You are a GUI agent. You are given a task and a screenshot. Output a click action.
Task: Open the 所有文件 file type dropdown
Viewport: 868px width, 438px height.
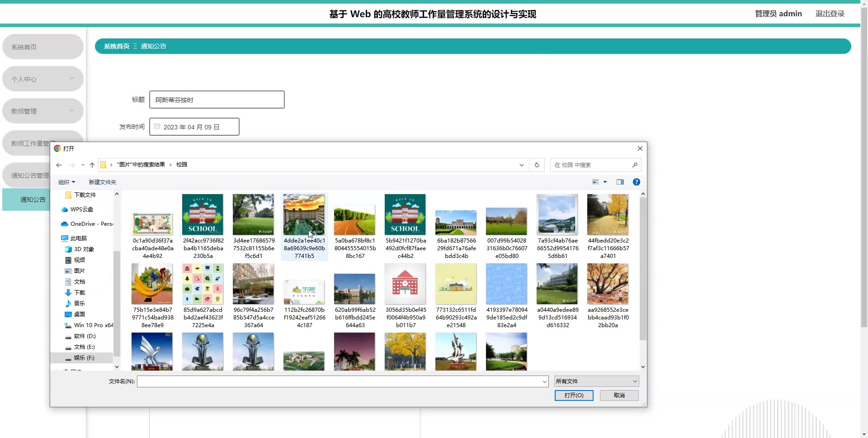tap(597, 381)
